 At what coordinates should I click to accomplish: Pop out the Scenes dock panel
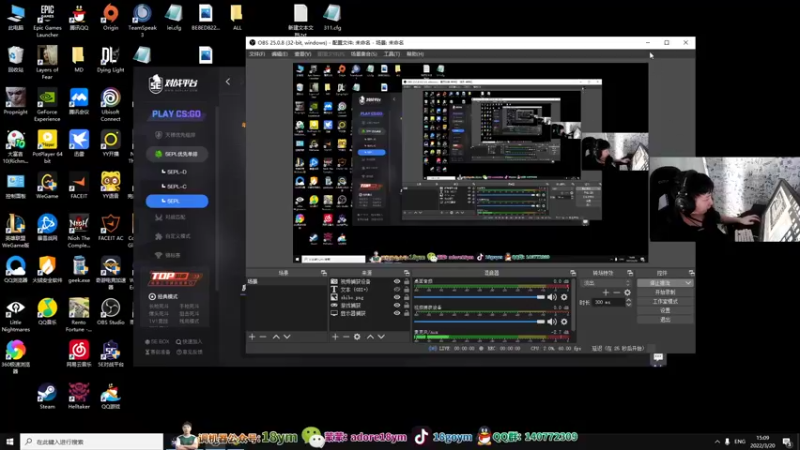click(x=324, y=273)
